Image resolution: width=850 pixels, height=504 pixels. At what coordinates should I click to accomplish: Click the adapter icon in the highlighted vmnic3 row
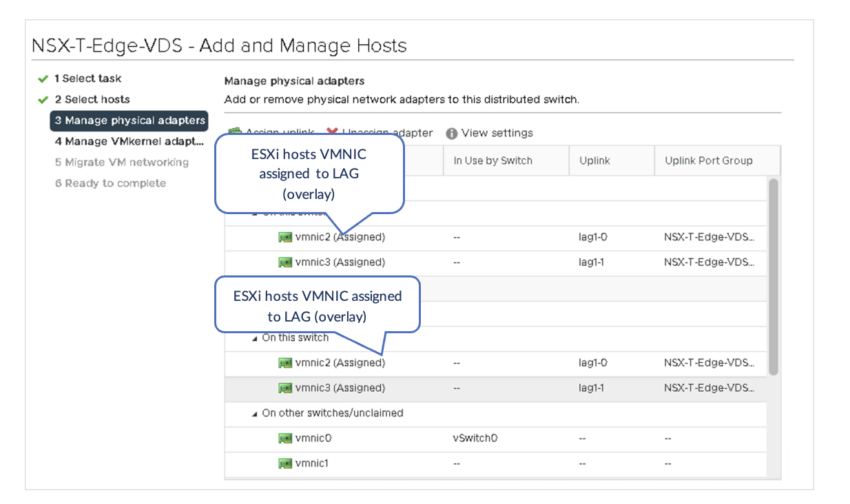285,388
